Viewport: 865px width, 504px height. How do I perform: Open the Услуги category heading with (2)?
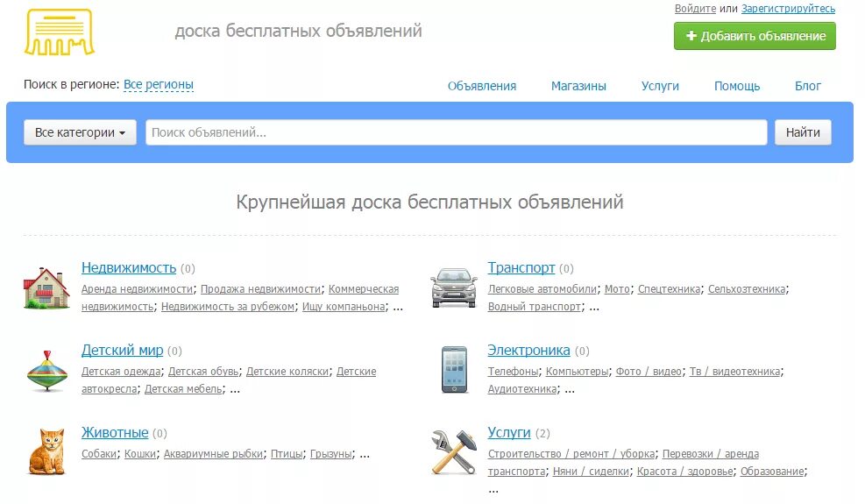[508, 432]
